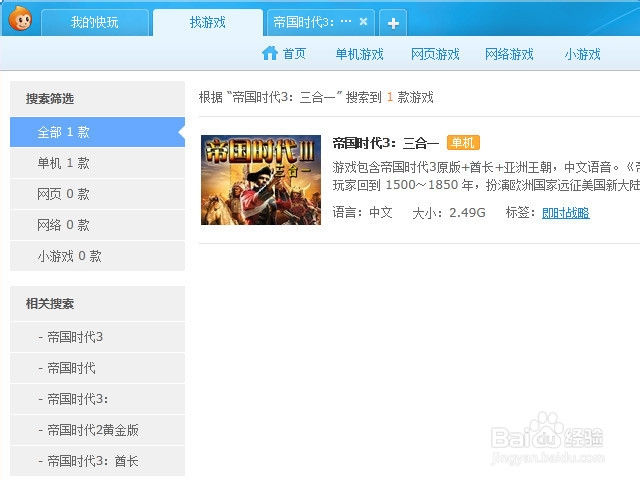Click the orange 单机 badge
The image size is (640, 480).
(463, 142)
